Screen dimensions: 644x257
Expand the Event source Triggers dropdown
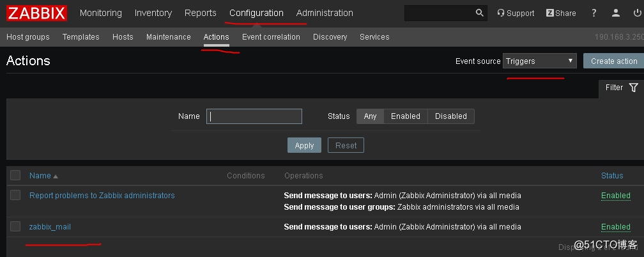pos(540,61)
